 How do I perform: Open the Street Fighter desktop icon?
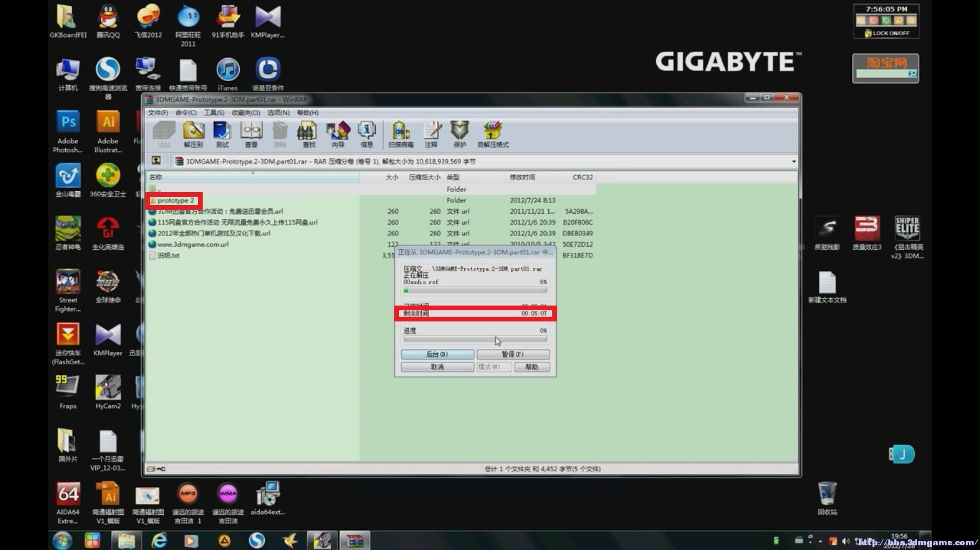click(68, 290)
